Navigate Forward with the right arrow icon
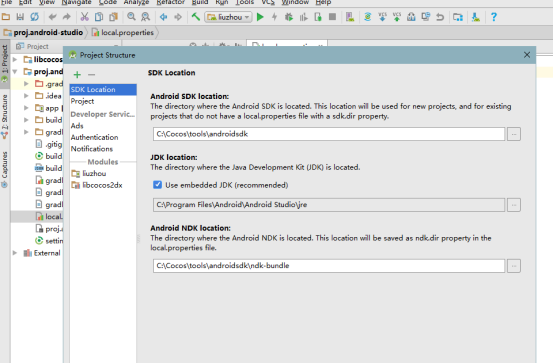Image resolution: width=553 pixels, height=364 pixels. click(x=178, y=17)
